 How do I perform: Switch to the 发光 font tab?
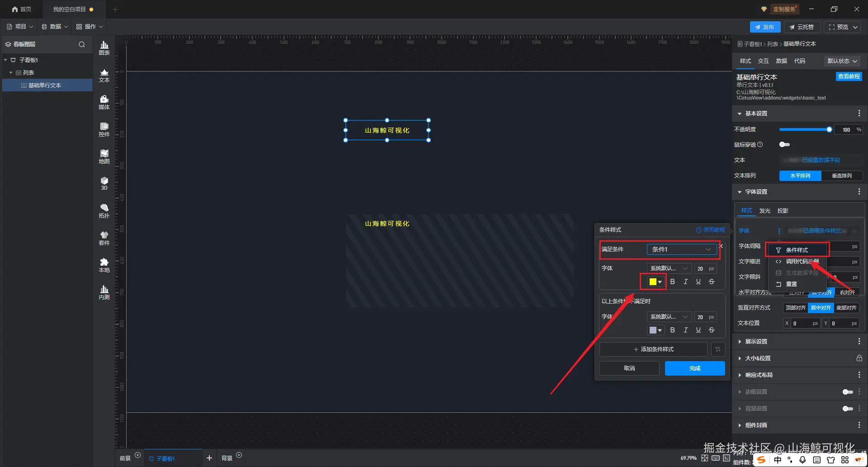pyautogui.click(x=764, y=211)
